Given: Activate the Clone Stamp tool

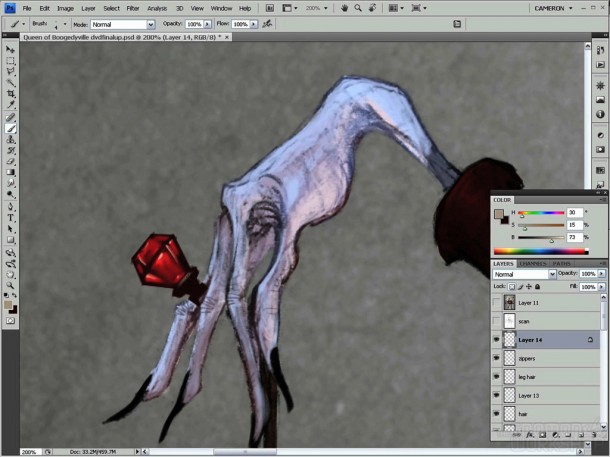Looking at the screenshot, I should [x=11, y=139].
